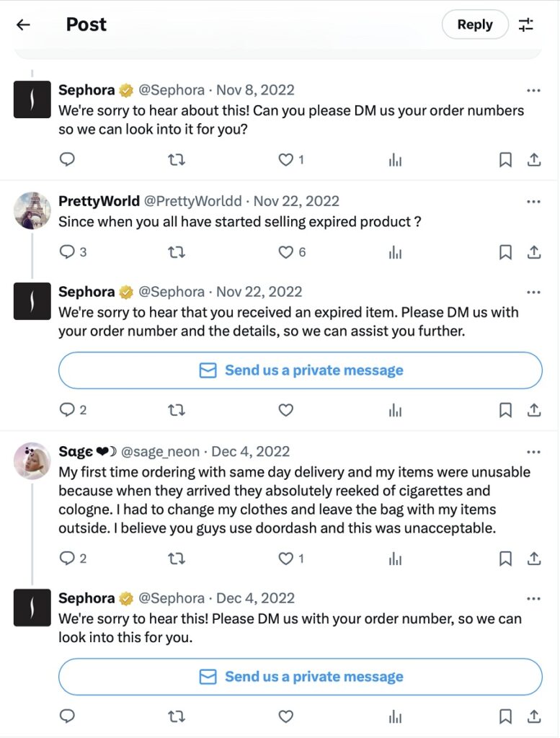
Task: Open more options on sage_neon's post
Action: pyautogui.click(x=533, y=452)
